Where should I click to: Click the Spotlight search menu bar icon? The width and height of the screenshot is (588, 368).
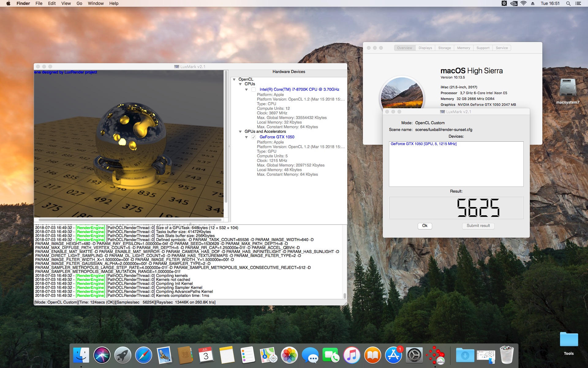pos(568,3)
